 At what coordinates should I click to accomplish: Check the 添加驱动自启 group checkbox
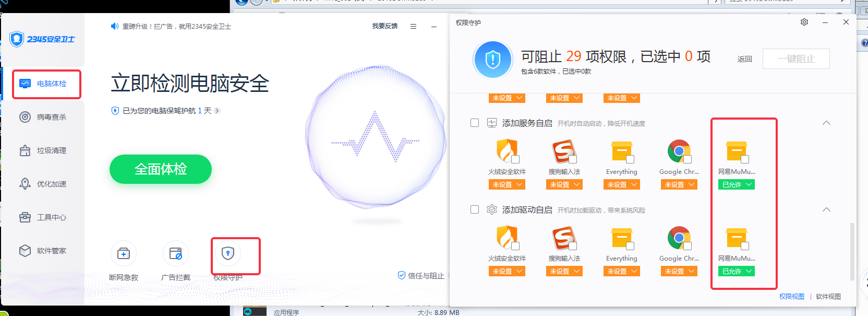click(x=475, y=209)
